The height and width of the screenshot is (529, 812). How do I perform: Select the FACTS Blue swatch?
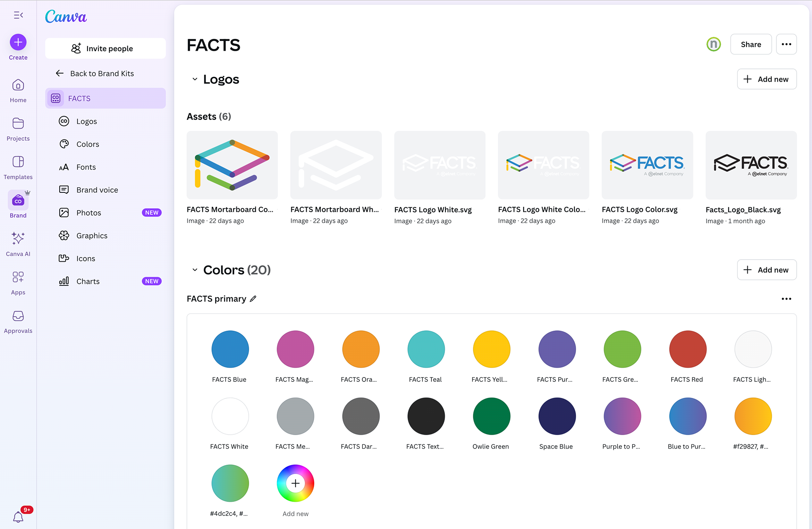[x=230, y=349]
